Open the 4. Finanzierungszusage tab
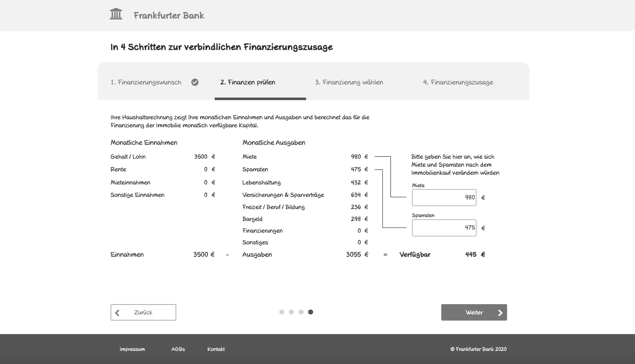This screenshot has width=635, height=364. pos(458,82)
